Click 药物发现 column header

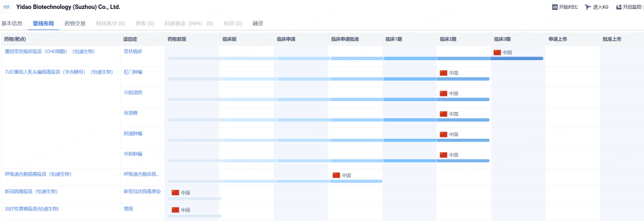[177, 39]
